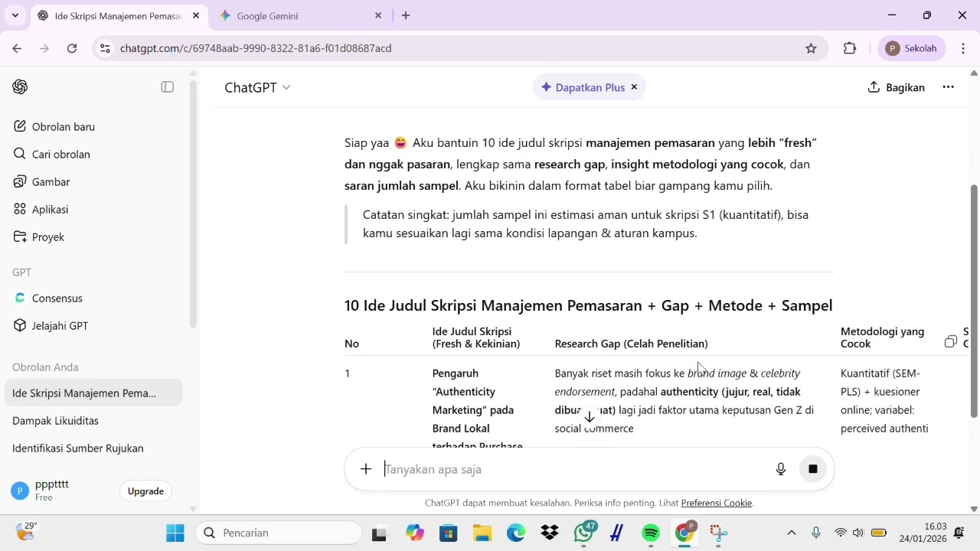Screen dimensions: 980x551
Task: Open the ChatGPT logo home icon
Action: coord(20,87)
